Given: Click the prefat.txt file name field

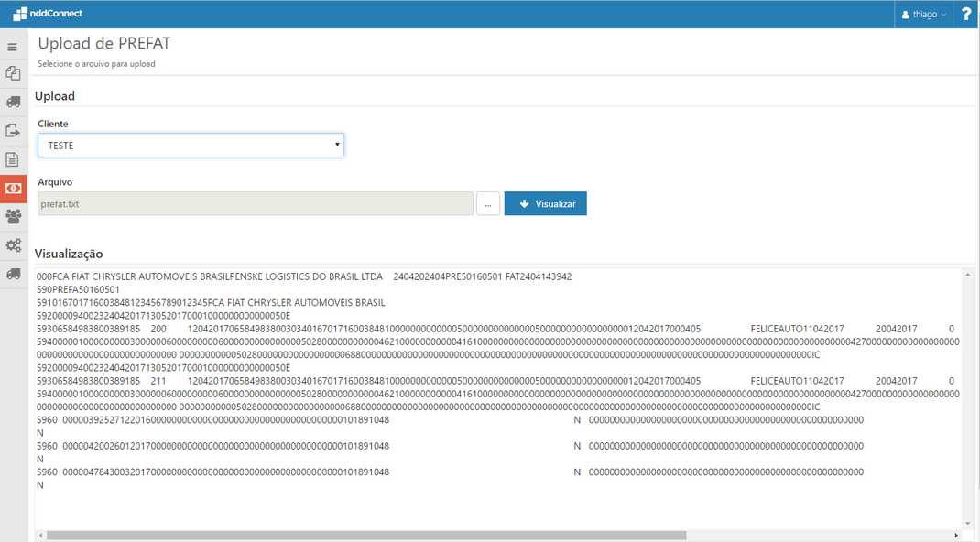Looking at the screenshot, I should coord(256,203).
